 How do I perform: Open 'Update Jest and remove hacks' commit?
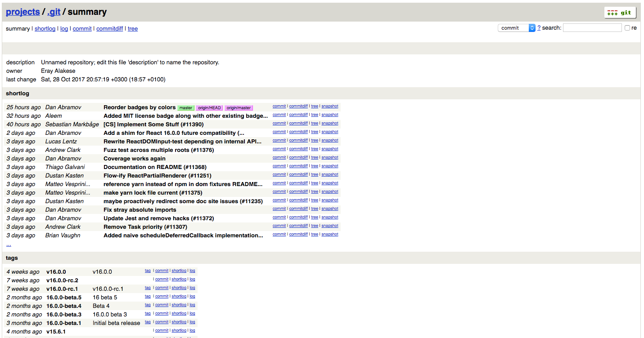tap(159, 218)
